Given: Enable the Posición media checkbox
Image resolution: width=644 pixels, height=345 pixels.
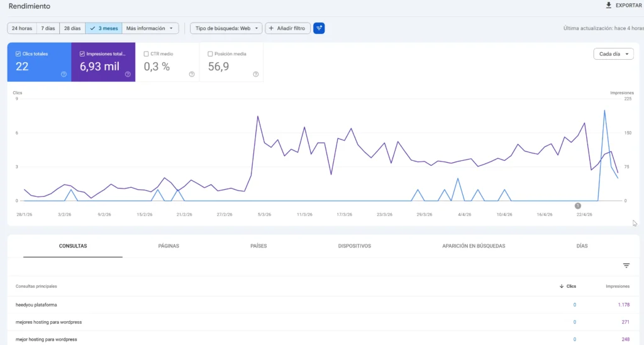Looking at the screenshot, I should (x=209, y=54).
